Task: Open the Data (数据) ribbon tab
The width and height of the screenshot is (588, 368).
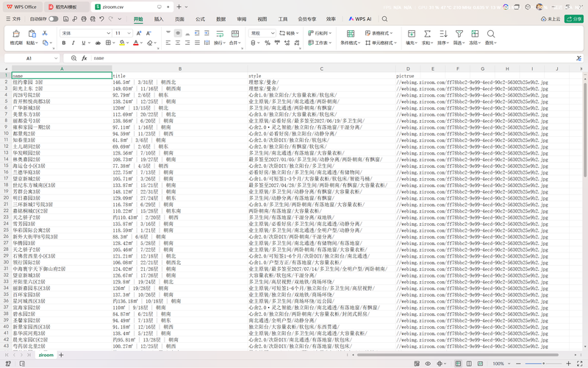Action: point(221,19)
